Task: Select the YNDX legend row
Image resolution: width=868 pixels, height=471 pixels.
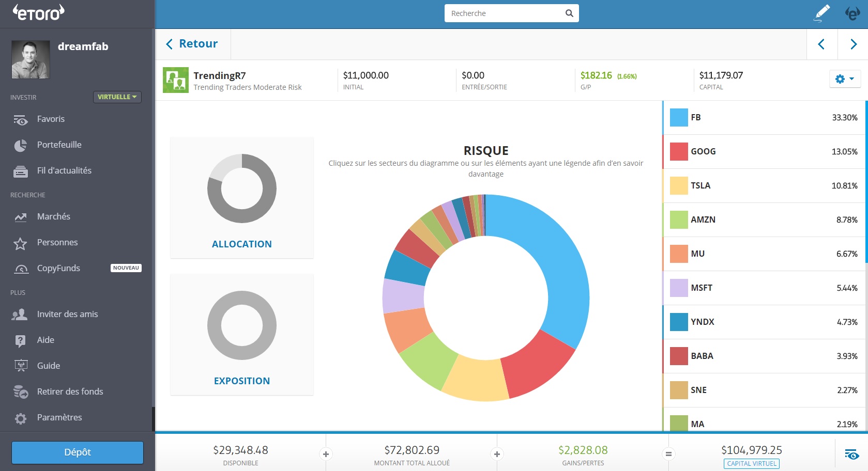Action: point(764,322)
